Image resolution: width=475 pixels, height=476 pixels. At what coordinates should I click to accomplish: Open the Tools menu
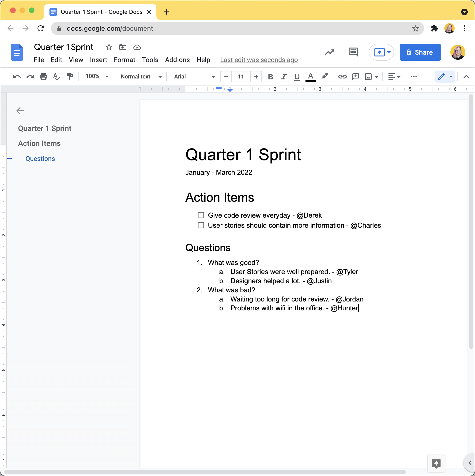(x=150, y=60)
